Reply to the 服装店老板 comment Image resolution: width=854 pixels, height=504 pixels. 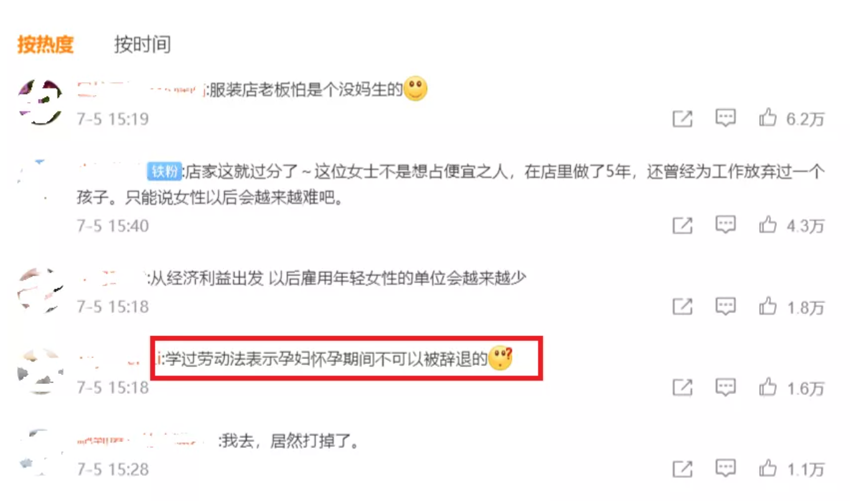pos(725,118)
